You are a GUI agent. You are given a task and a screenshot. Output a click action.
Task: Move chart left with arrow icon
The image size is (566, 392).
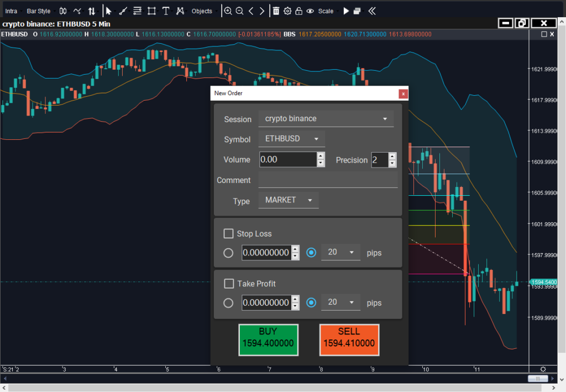(251, 11)
